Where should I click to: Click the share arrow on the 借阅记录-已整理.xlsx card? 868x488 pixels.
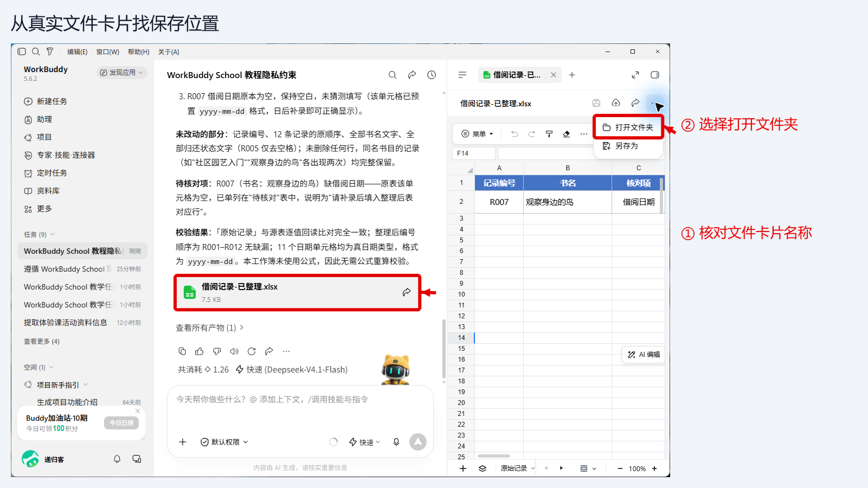(407, 292)
